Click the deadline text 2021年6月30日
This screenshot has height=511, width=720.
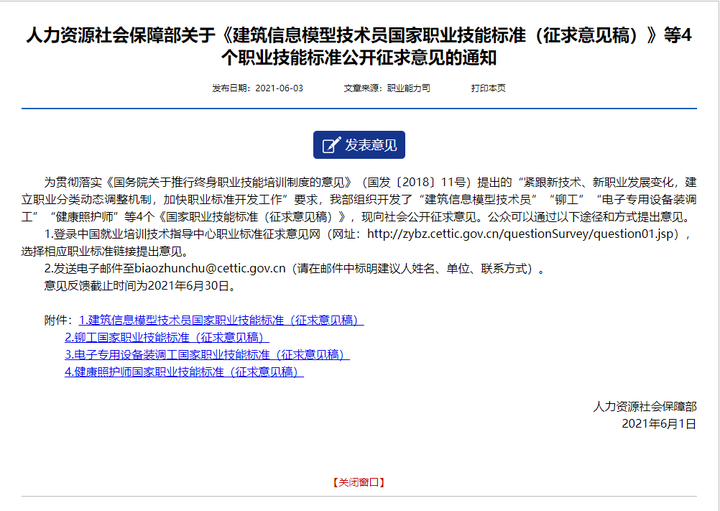coord(188,286)
